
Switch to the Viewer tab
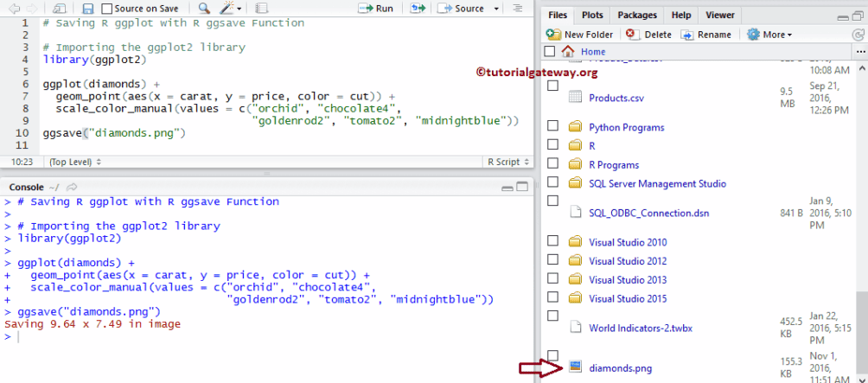pos(720,15)
